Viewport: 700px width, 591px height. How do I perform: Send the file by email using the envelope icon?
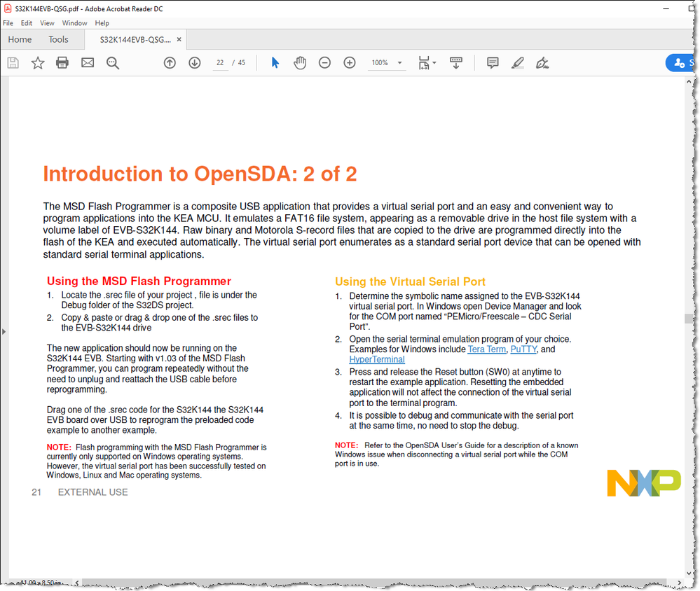tap(88, 63)
